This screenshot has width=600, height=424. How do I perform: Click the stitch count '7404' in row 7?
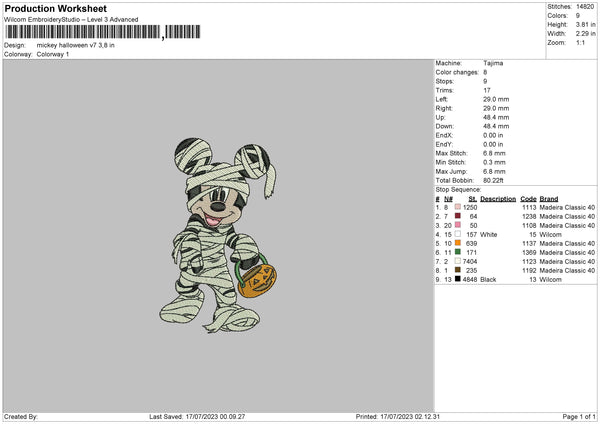click(470, 261)
